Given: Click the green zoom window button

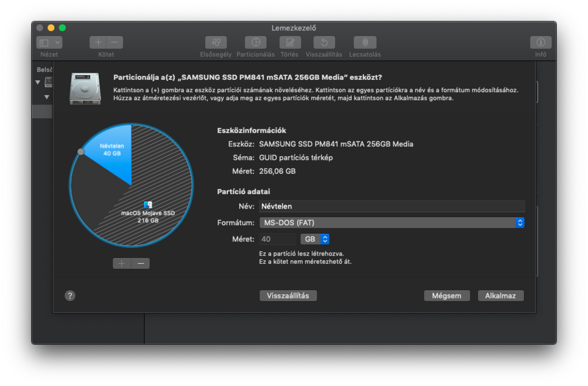Looking at the screenshot, I should pos(63,28).
